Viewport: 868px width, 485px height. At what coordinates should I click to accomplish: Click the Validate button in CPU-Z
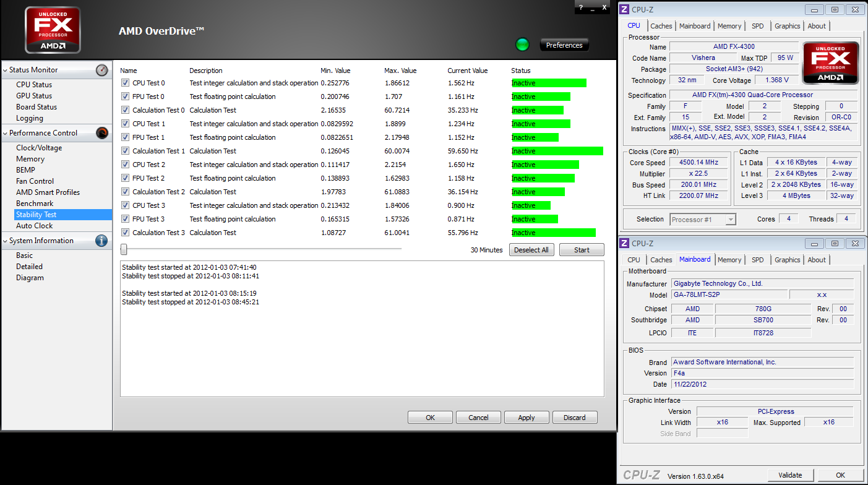click(x=790, y=475)
